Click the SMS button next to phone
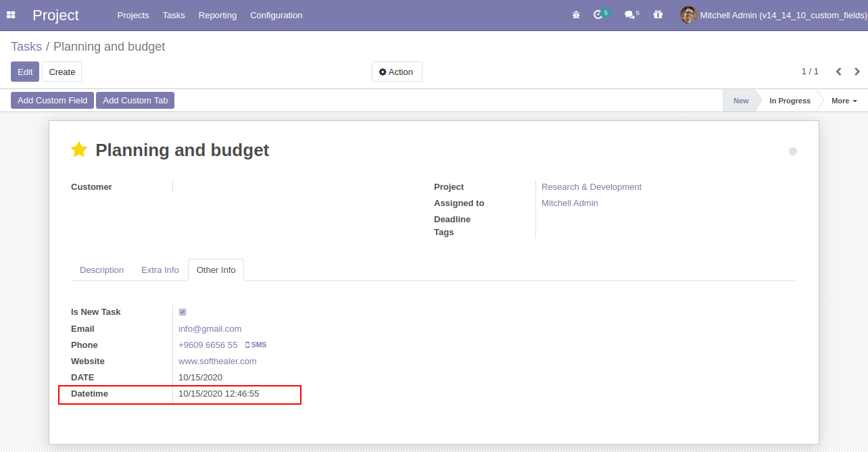868x452 pixels. (x=256, y=345)
